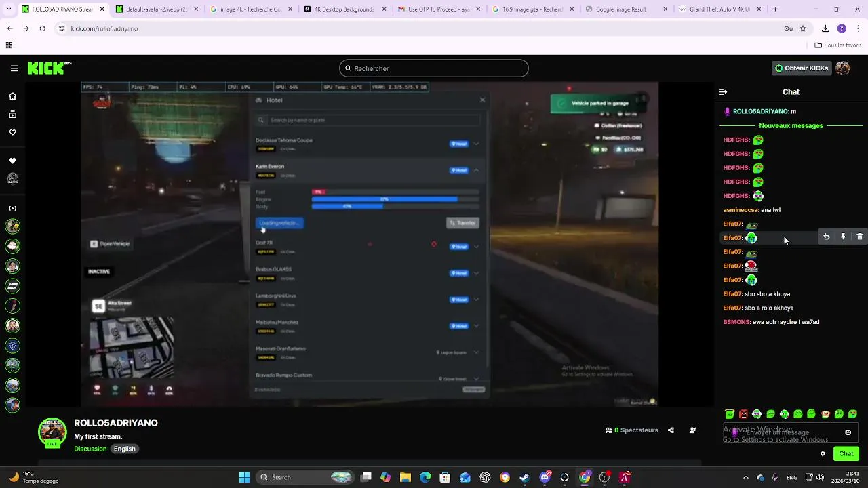Open the live channels broadcast icon
Image resolution: width=868 pixels, height=488 pixels.
12,208
